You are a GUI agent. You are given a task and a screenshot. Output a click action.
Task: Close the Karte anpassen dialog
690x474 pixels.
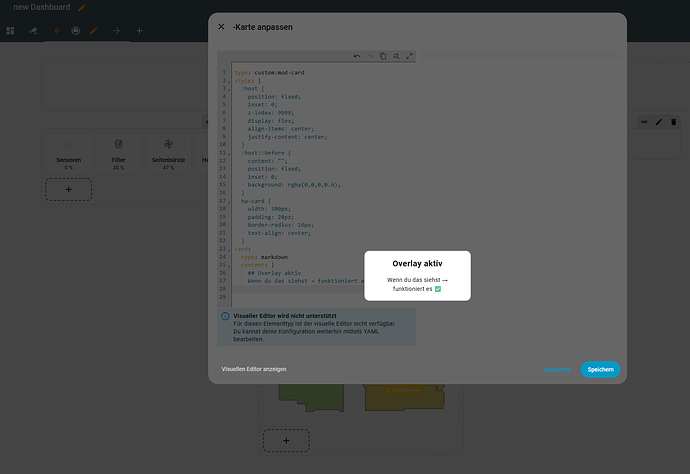point(221,27)
